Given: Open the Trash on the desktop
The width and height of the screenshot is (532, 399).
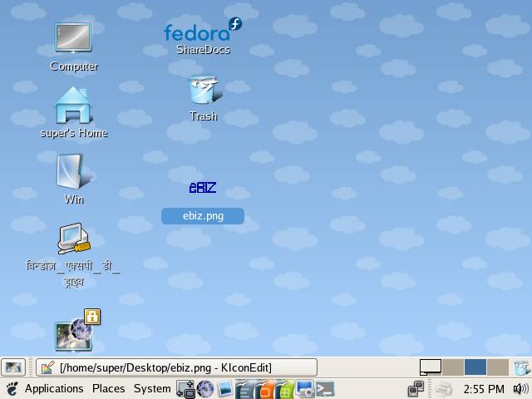Looking at the screenshot, I should (203, 90).
